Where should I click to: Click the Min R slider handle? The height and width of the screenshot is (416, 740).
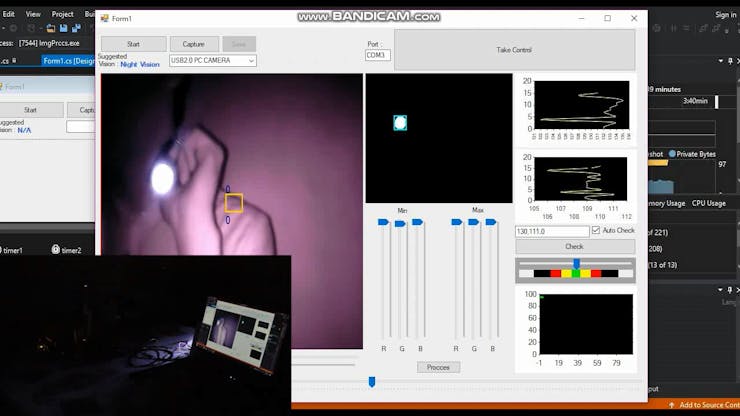(383, 222)
